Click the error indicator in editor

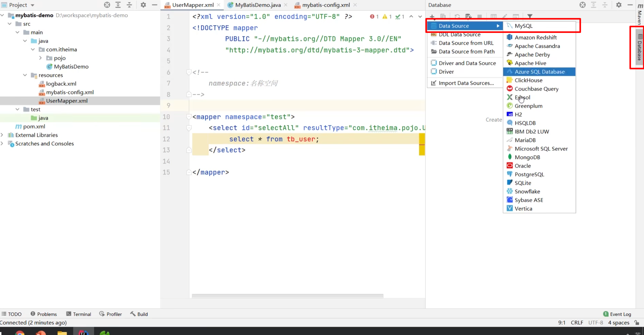point(374,17)
